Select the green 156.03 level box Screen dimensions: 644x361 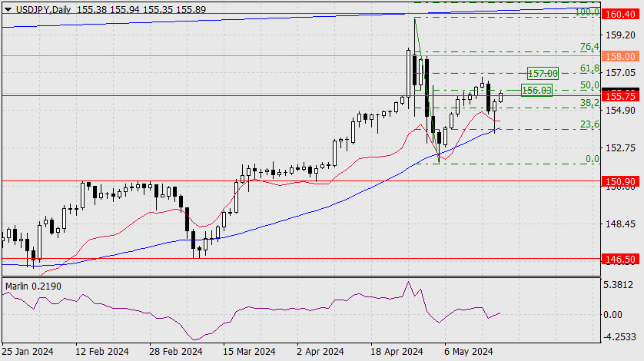click(536, 91)
